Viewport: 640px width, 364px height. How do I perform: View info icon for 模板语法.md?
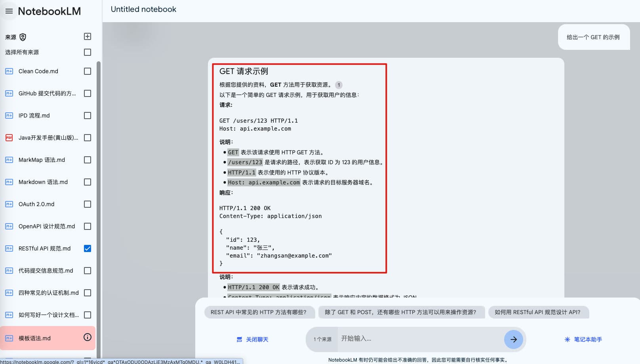click(x=87, y=337)
